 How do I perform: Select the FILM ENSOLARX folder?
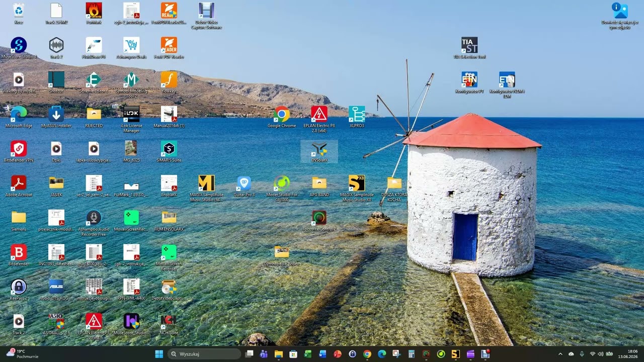click(169, 221)
